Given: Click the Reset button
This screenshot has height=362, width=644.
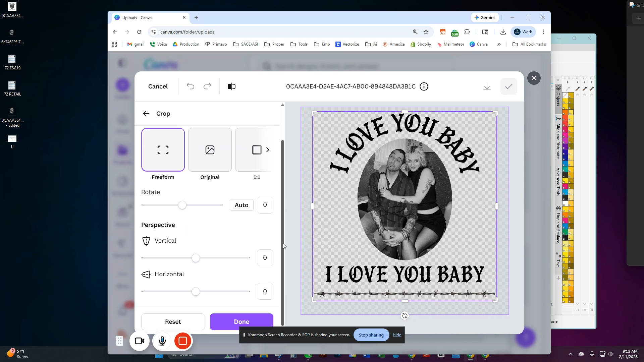Looking at the screenshot, I should click(173, 322).
